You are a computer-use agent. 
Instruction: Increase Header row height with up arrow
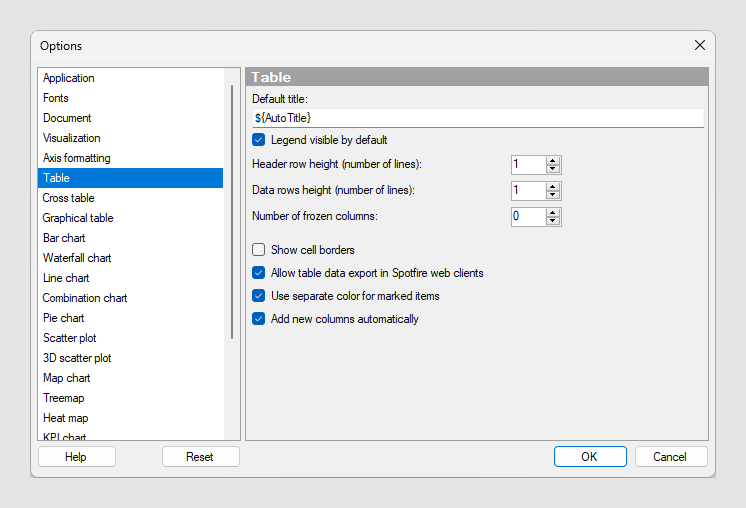pyautogui.click(x=553, y=160)
